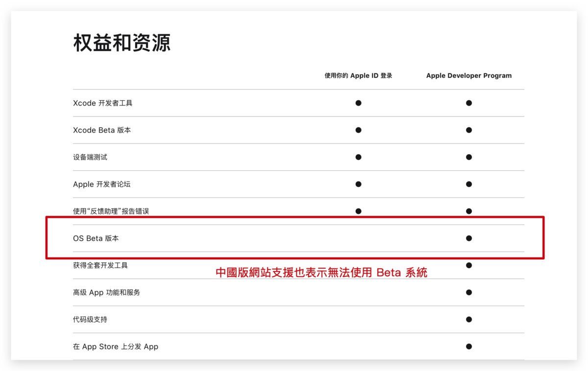588x371 pixels.
Task: Click the 设备端测试 row label
Action: [x=90, y=157]
